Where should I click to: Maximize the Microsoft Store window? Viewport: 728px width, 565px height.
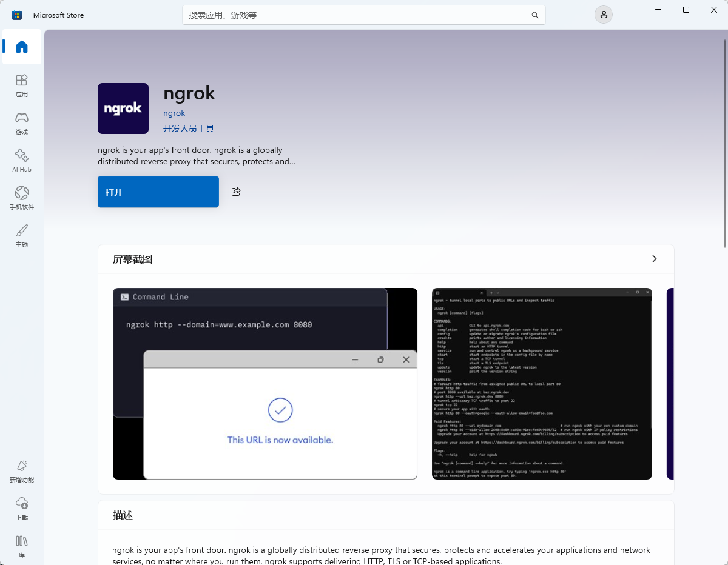pyautogui.click(x=686, y=10)
